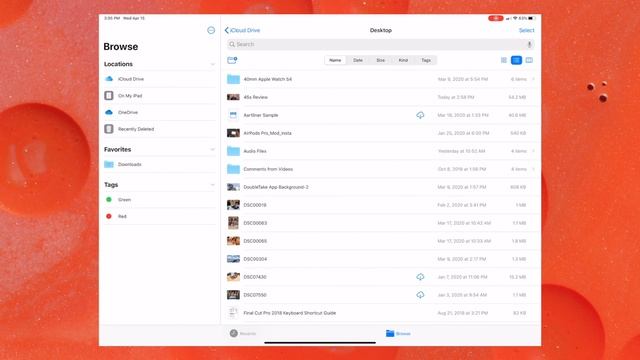Open 45s Review video thumbnail
Image resolution: width=640 pixels, height=360 pixels.
(x=233, y=97)
